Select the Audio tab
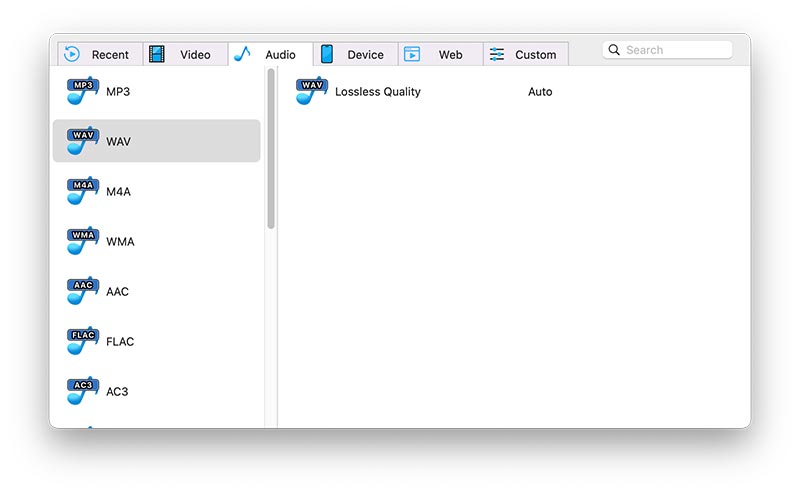 point(270,55)
